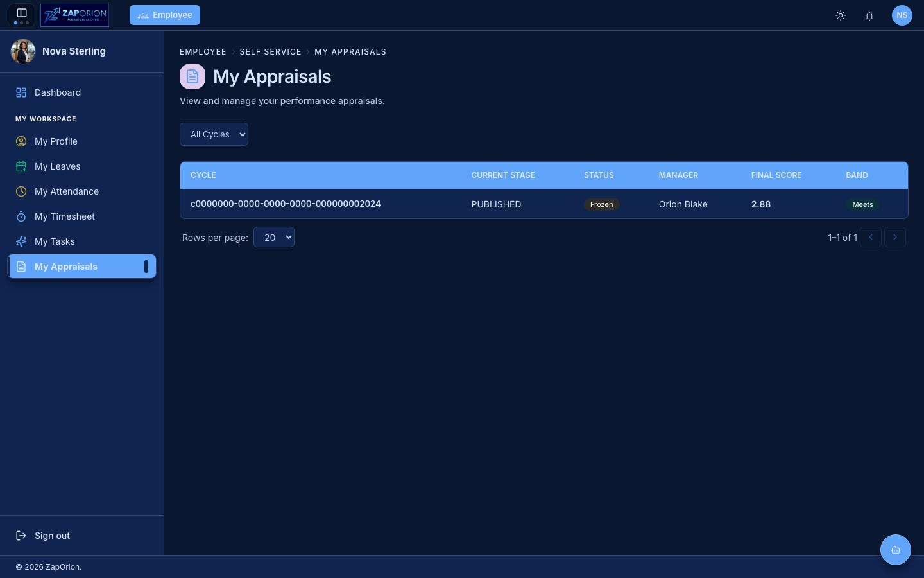Click the Dashboard grid icon
Screen dimensions: 924x578
pos(21,92)
